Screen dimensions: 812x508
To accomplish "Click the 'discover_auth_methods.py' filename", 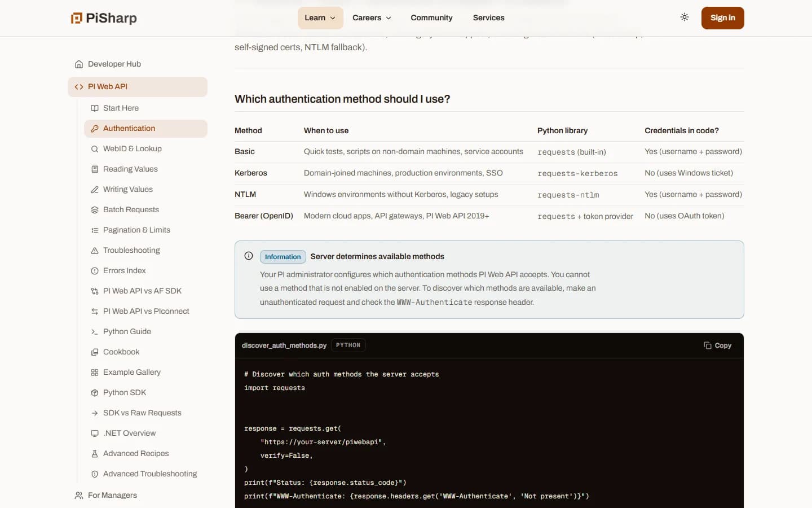I will point(284,345).
